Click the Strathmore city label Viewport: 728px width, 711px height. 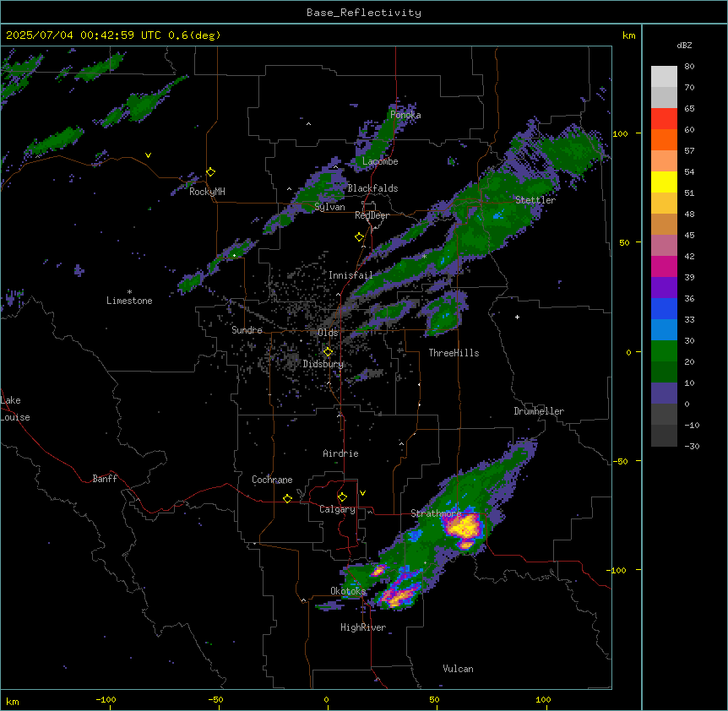[x=436, y=513]
